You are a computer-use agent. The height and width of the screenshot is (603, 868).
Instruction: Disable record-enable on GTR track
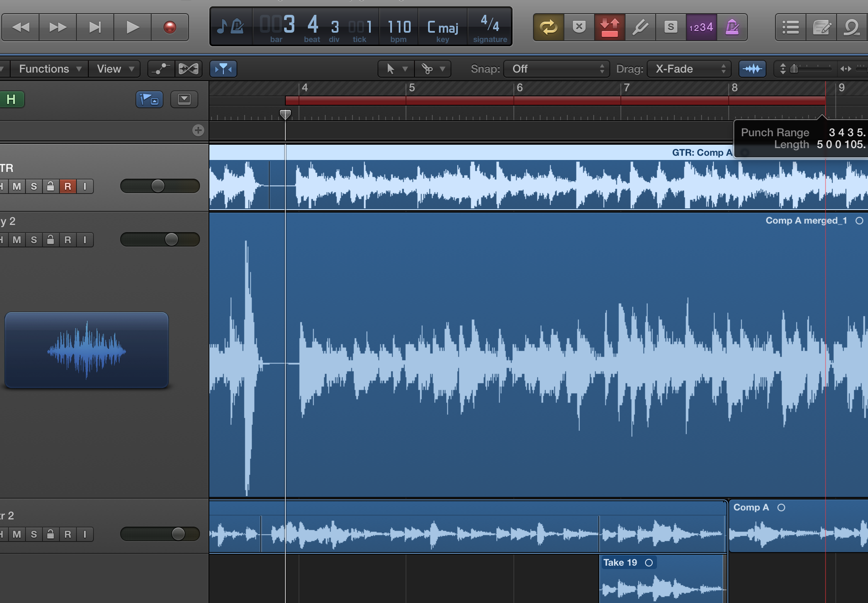[x=68, y=186]
